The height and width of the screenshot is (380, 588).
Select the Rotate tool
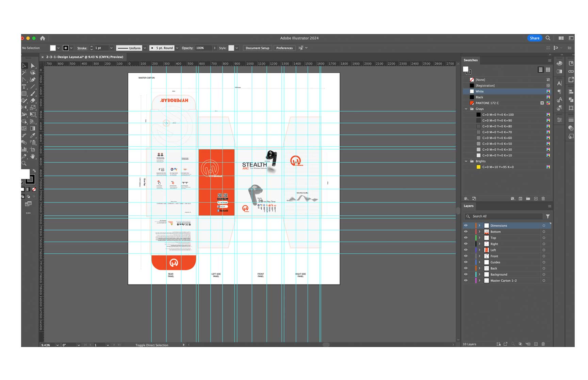[x=24, y=107]
